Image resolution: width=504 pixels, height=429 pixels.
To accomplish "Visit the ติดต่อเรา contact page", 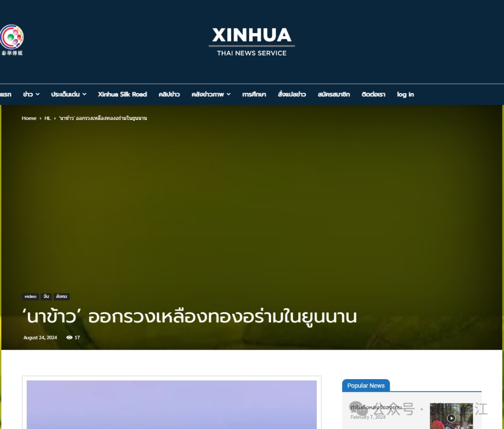I will (373, 94).
